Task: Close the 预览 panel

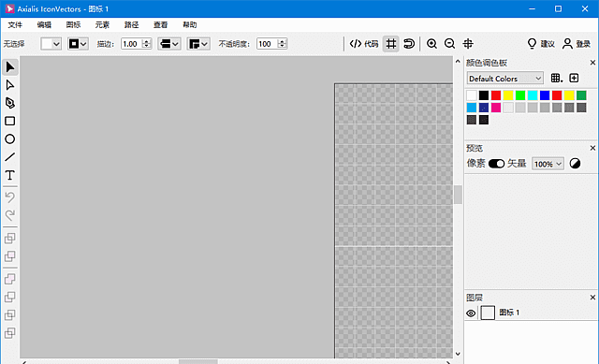Action: 592,148
